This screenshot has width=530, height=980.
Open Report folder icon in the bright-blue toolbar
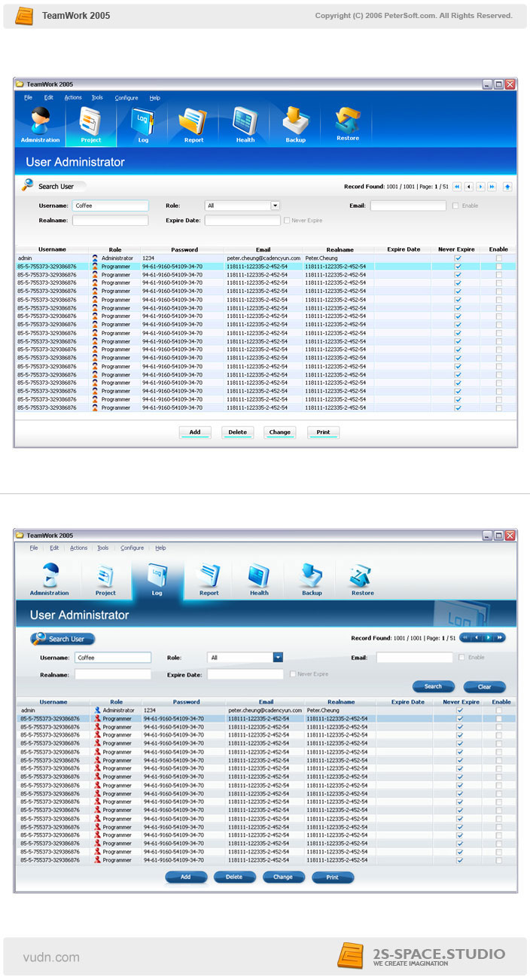point(193,124)
